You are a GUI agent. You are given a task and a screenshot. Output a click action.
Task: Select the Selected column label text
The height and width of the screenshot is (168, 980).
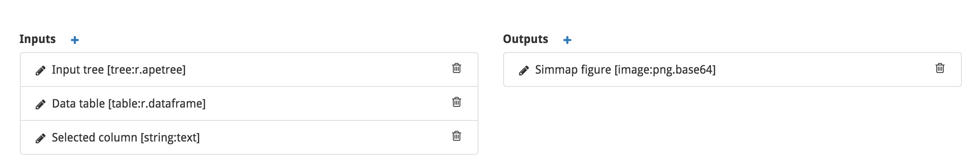pyautogui.click(x=95, y=137)
